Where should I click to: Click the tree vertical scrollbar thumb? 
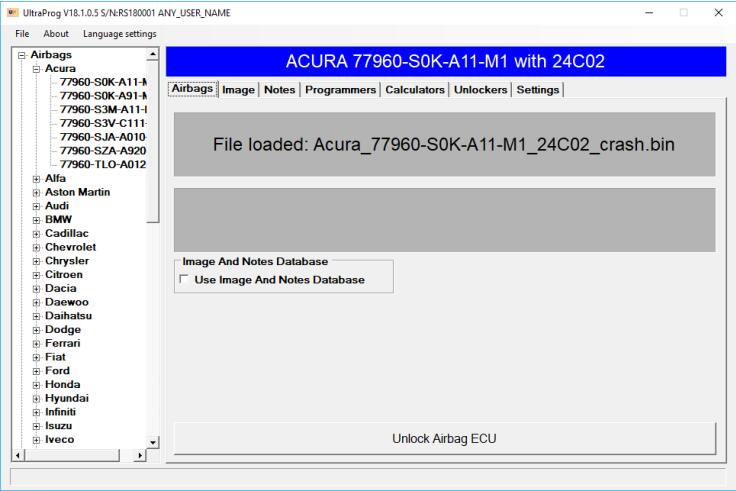click(x=153, y=141)
